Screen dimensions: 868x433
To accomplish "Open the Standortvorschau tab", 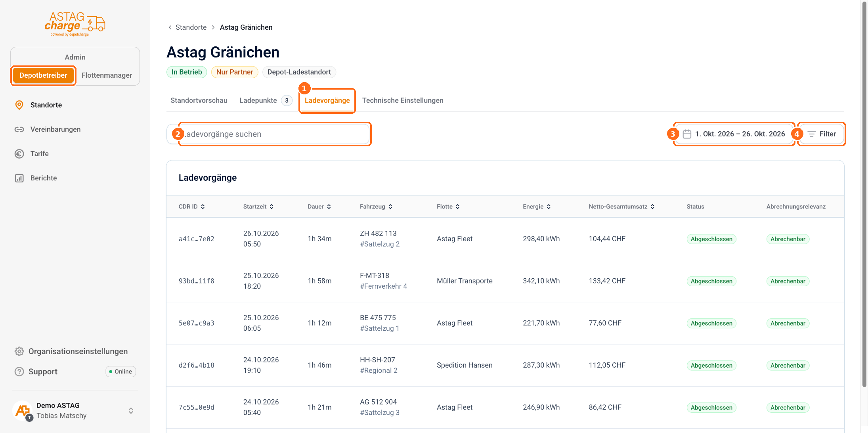I will pos(199,100).
